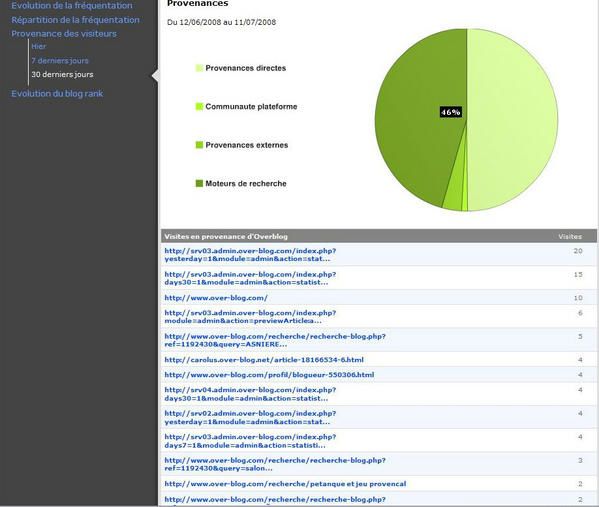The image size is (599, 507).
Task: Select the Hier period
Action: (39, 46)
